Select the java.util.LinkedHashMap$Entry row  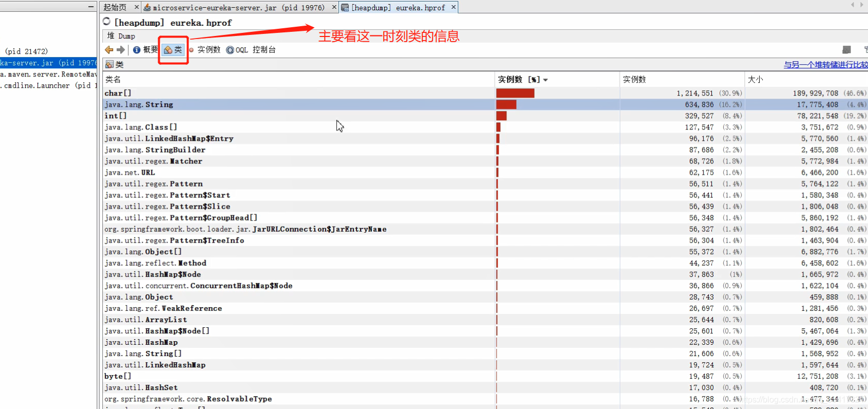(485, 138)
